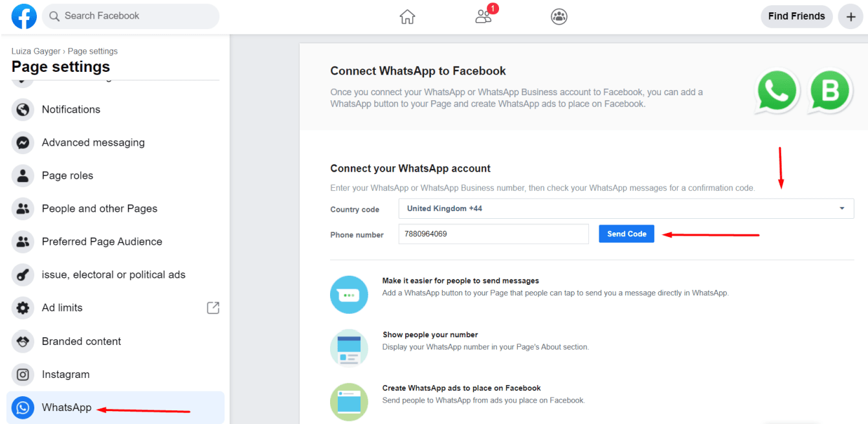This screenshot has height=424, width=868.
Task: Open Notifications settings
Action: point(115,109)
